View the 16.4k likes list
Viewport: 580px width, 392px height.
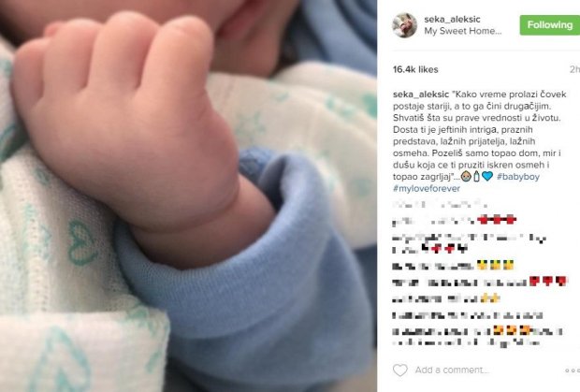tap(415, 69)
